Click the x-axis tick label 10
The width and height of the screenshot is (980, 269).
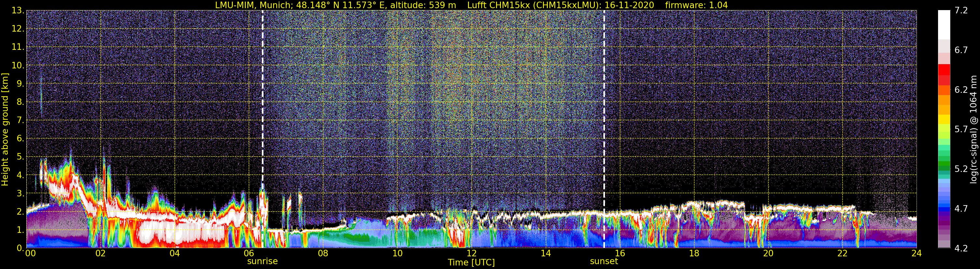tap(397, 254)
